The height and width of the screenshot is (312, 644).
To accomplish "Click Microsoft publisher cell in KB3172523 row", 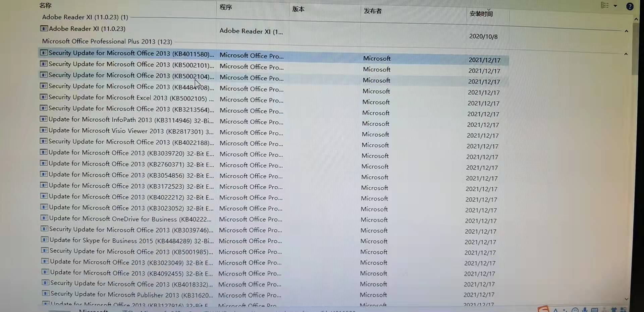I will coord(374,188).
